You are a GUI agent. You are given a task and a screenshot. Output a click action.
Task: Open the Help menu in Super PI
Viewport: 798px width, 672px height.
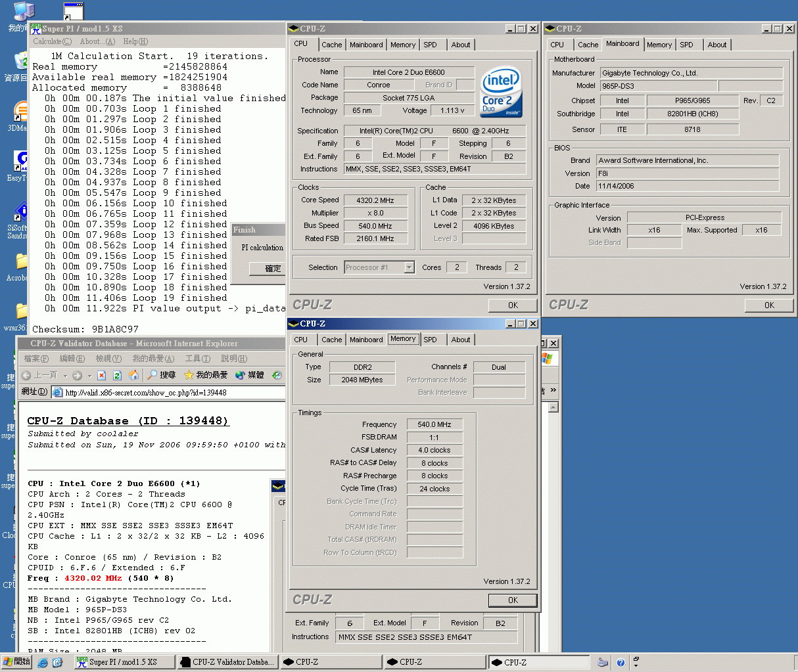135,41
